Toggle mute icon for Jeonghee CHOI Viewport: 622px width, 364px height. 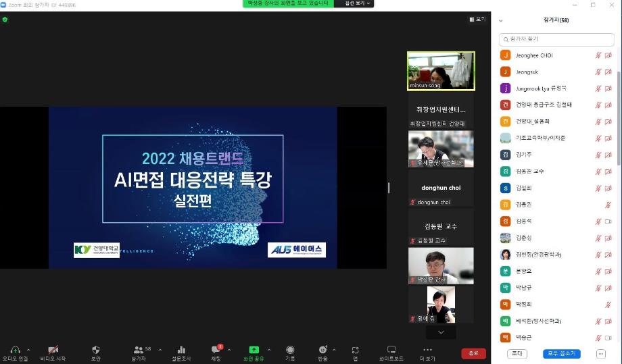pos(598,55)
